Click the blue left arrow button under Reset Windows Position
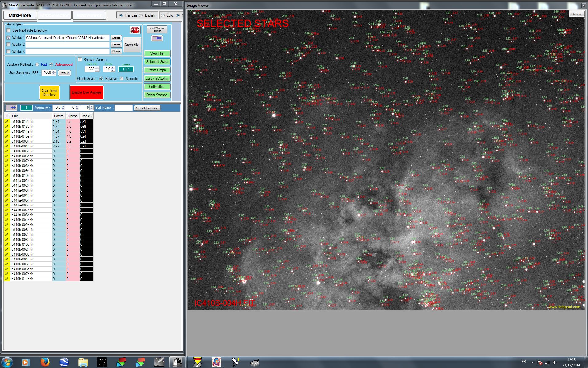 [x=157, y=38]
